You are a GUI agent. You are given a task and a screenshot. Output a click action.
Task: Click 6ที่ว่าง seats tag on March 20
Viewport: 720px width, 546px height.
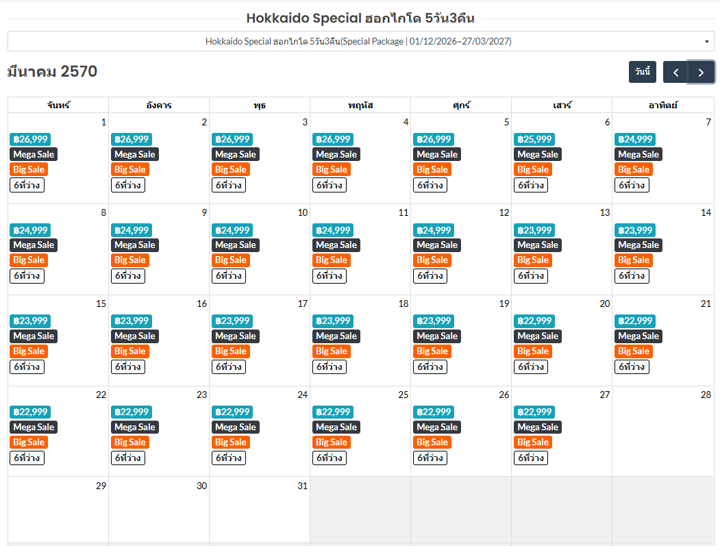[531, 367]
